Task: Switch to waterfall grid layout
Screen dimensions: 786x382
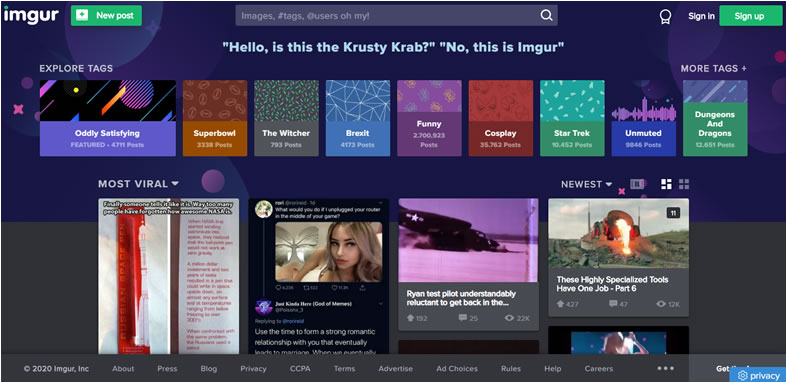Action: tap(666, 184)
